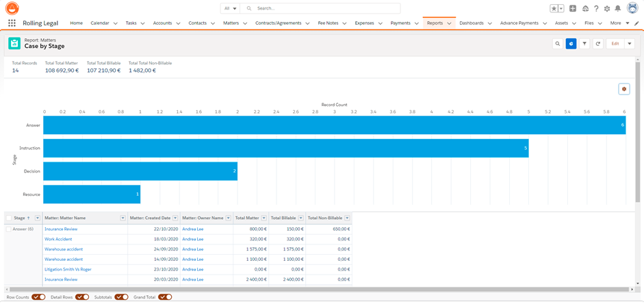Click the Answer bar in chart
Screen dimensions: 644x304
tap(335, 125)
